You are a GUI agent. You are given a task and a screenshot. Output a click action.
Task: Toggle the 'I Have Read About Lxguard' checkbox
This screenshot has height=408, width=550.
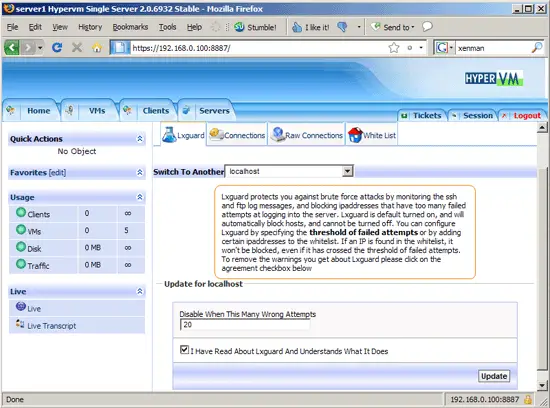click(184, 349)
